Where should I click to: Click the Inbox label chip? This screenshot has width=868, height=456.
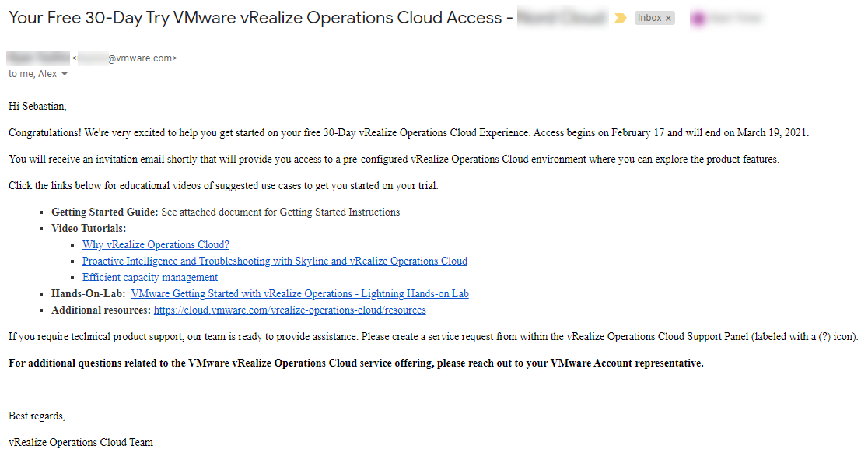coord(649,18)
